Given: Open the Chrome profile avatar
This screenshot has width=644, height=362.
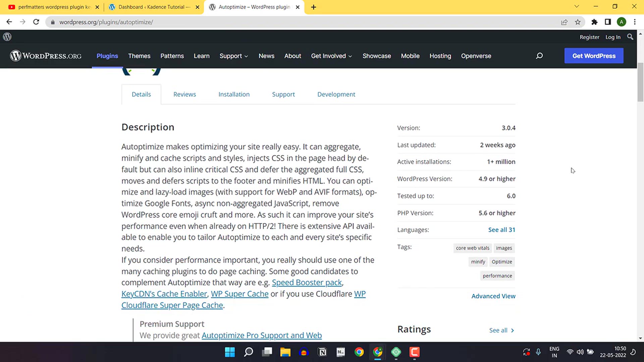Looking at the screenshot, I should 622,22.
